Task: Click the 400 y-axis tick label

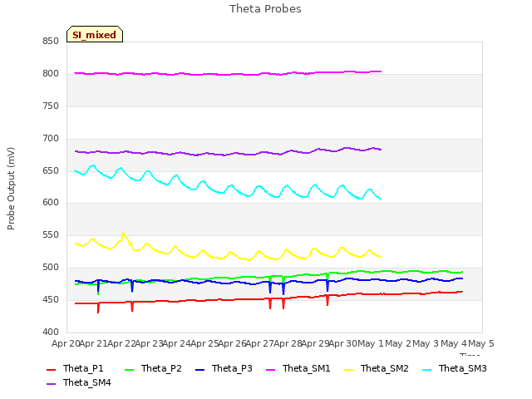Action: point(51,332)
